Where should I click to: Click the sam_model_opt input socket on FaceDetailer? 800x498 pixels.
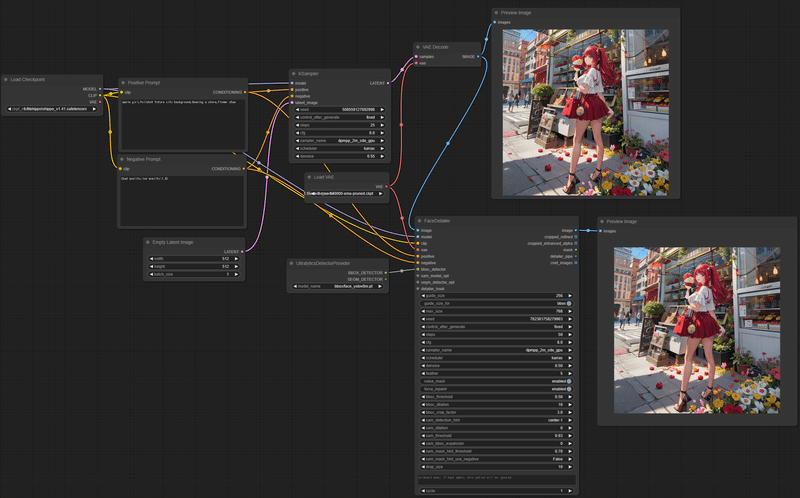tap(418, 276)
